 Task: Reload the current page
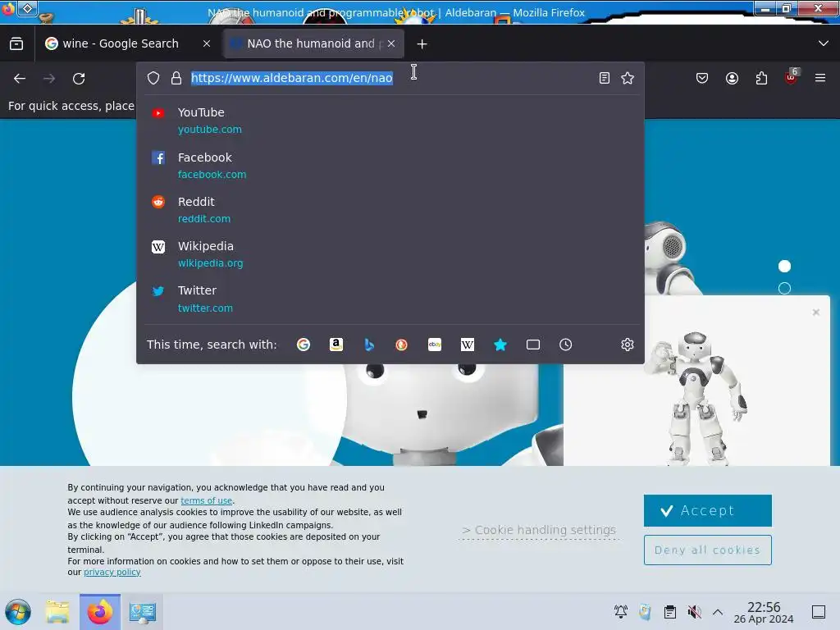pyautogui.click(x=79, y=79)
